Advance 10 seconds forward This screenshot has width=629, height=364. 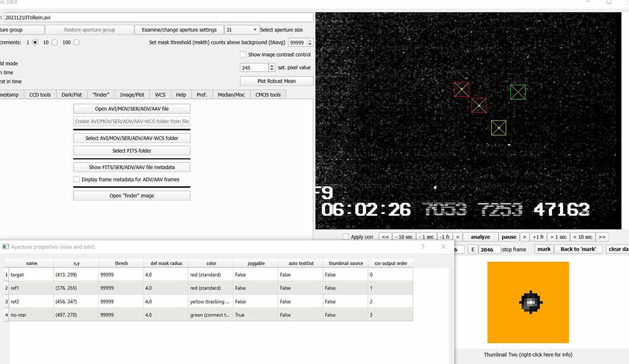click(x=583, y=237)
